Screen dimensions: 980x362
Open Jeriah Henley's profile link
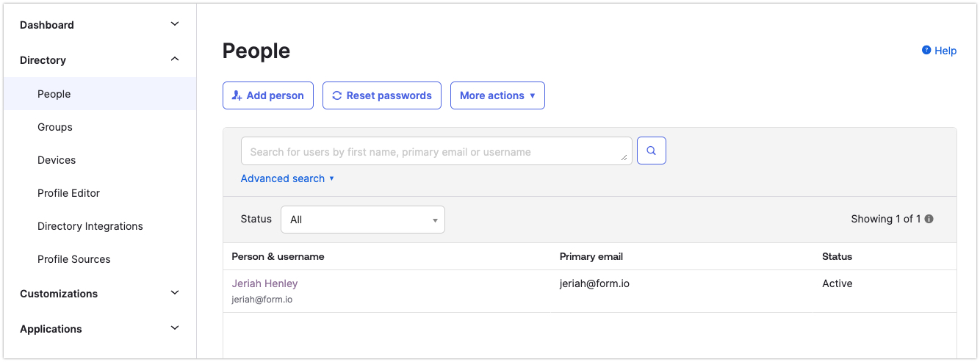point(264,283)
